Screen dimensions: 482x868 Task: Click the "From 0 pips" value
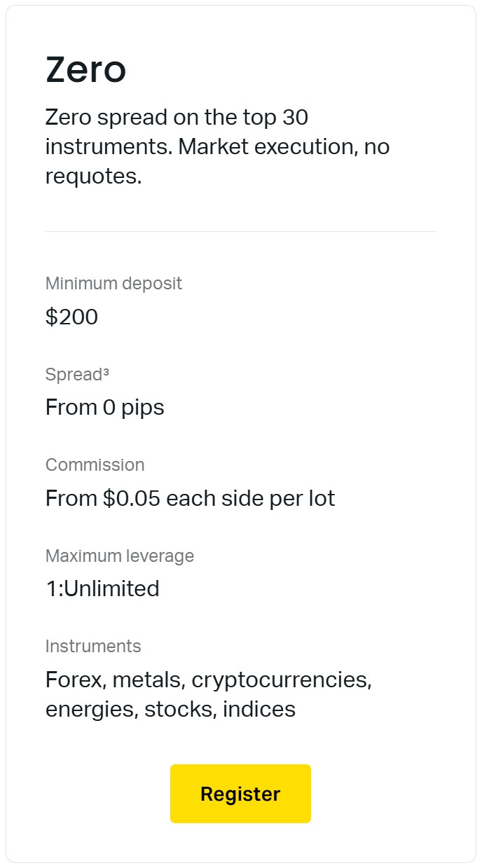pos(104,407)
